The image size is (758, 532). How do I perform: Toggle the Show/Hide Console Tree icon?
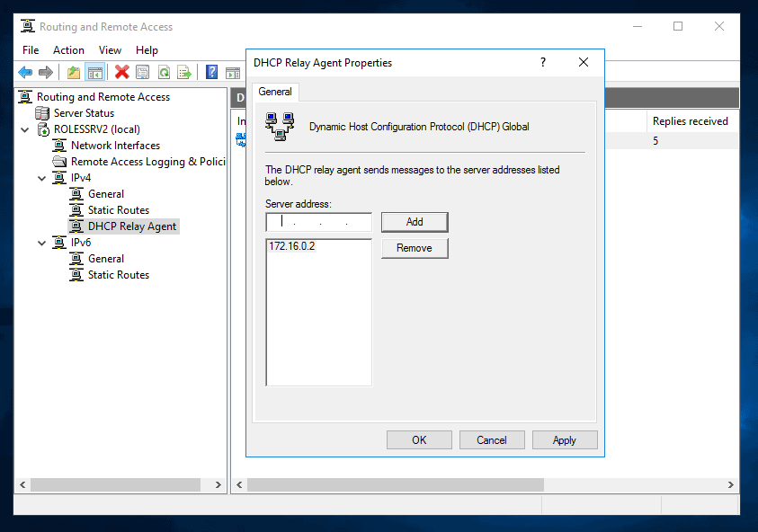[94, 71]
